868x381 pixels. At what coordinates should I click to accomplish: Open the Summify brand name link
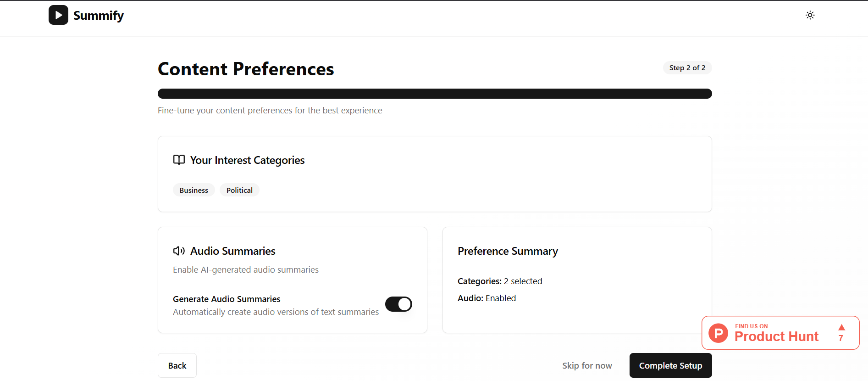click(x=99, y=16)
